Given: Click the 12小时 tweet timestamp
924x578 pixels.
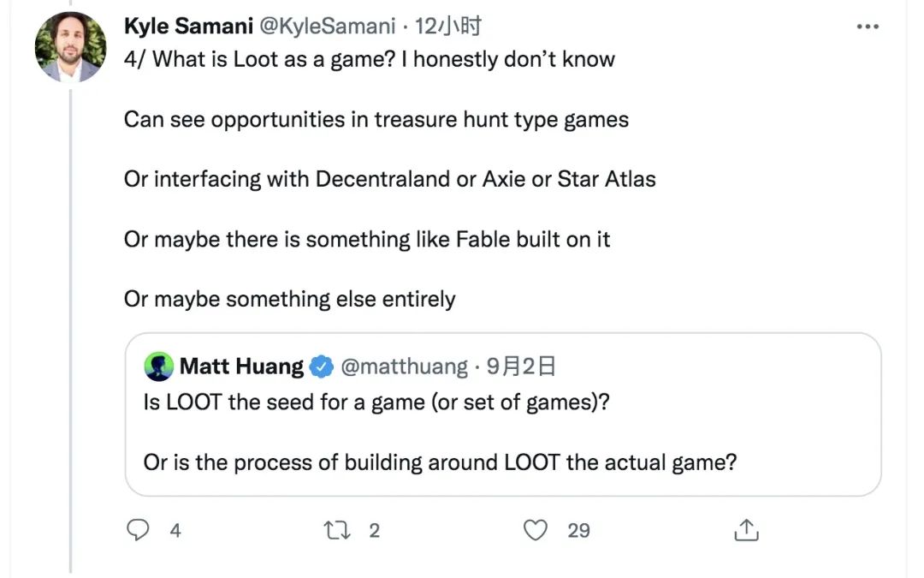Looking at the screenshot, I should click(x=448, y=27).
